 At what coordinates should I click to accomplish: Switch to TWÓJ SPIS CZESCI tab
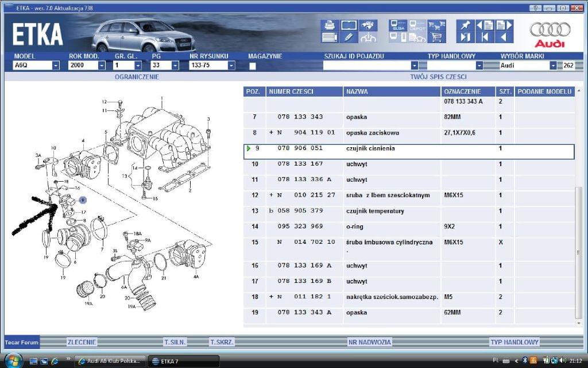[x=438, y=77]
